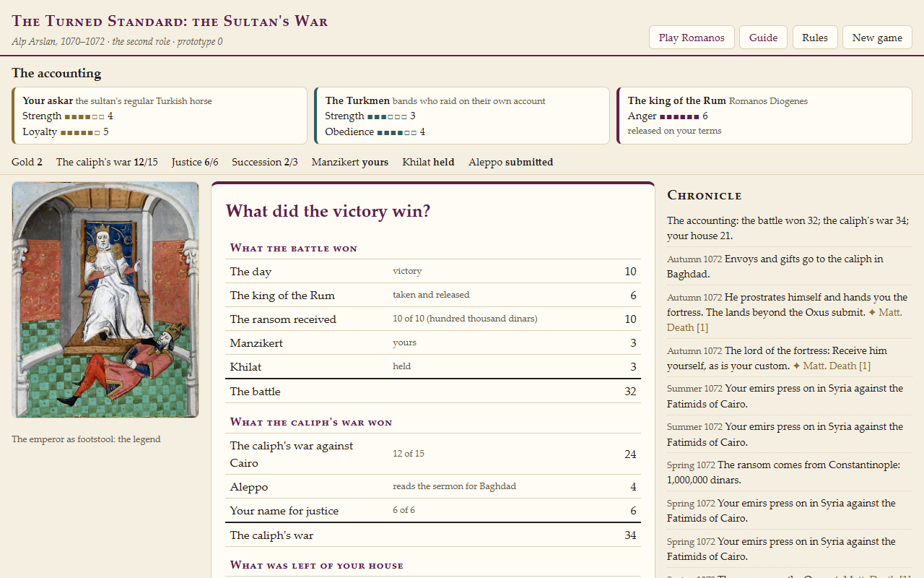
Task: Click the Play Romanos button
Action: click(692, 38)
